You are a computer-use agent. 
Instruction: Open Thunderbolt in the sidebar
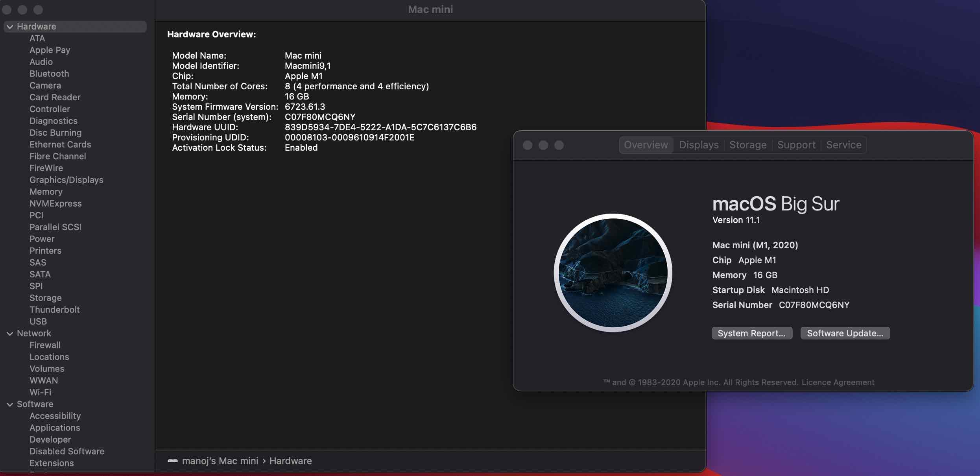coord(54,310)
